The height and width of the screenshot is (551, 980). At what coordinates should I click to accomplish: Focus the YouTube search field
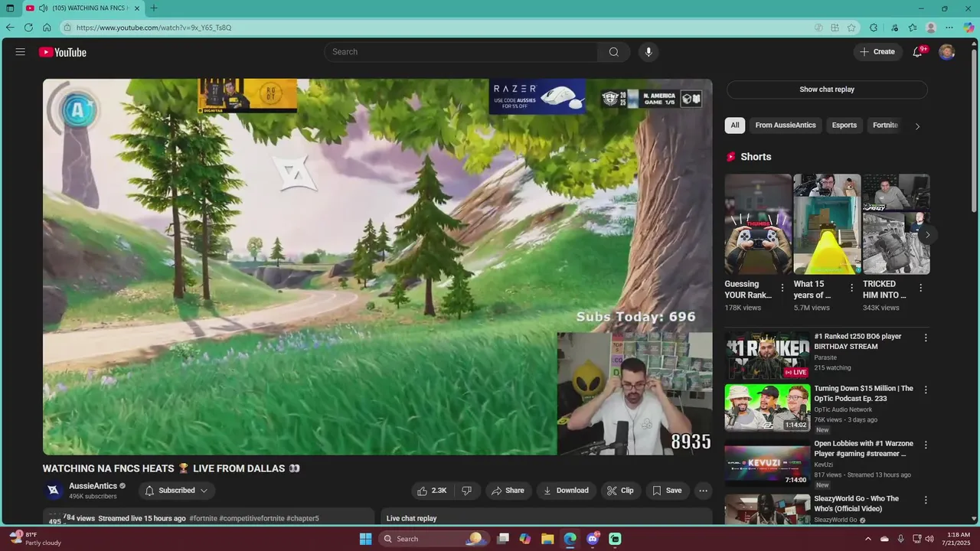tap(461, 52)
